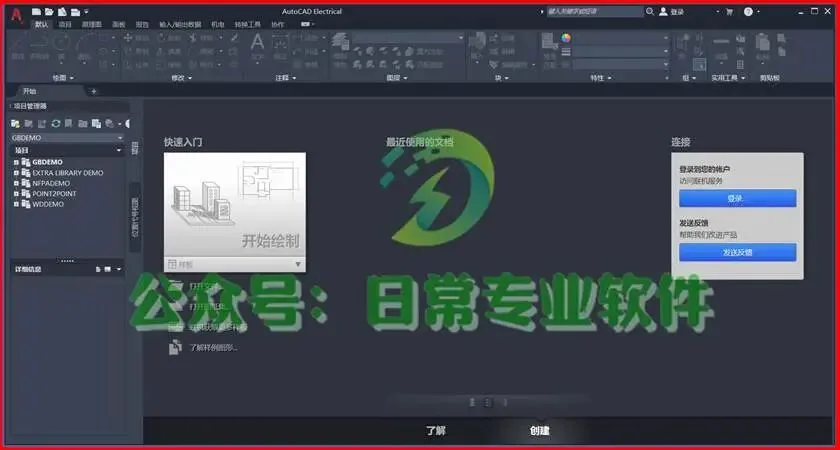Expand the 图层 ribbon panel

(396, 78)
